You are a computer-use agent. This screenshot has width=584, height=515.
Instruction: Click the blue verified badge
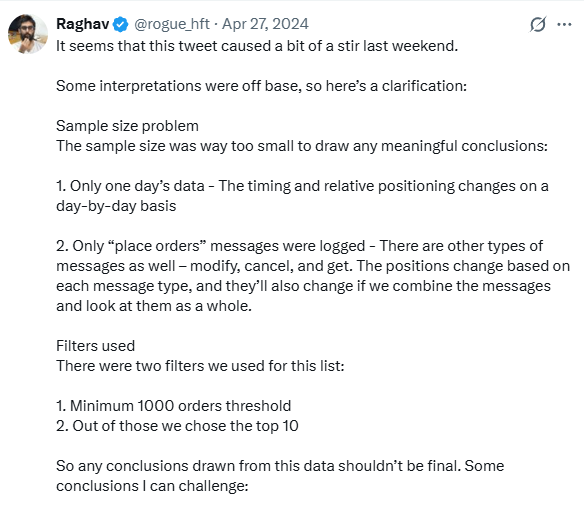click(x=121, y=25)
